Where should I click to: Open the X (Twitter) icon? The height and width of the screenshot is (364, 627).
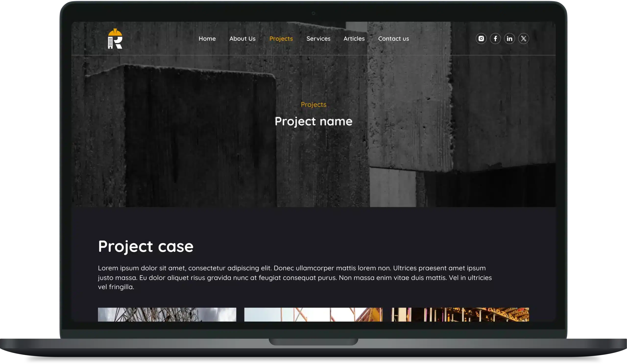[523, 38]
